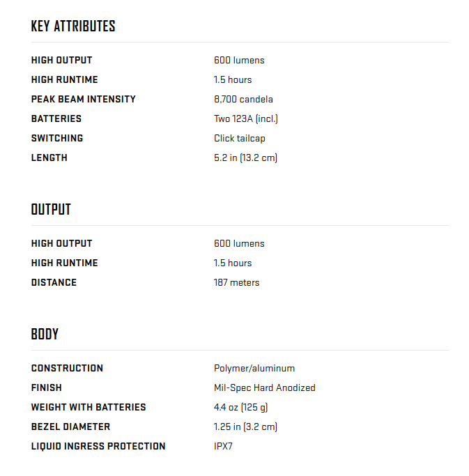This screenshot has width=469, height=476.
Task: Click the BODY section heading
Action: click(x=45, y=334)
